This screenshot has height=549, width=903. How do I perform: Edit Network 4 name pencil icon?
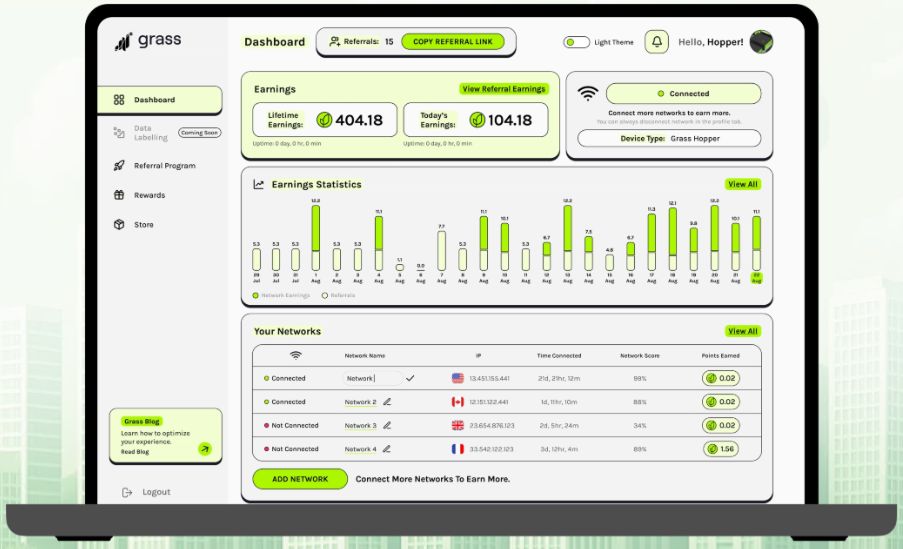coord(386,449)
